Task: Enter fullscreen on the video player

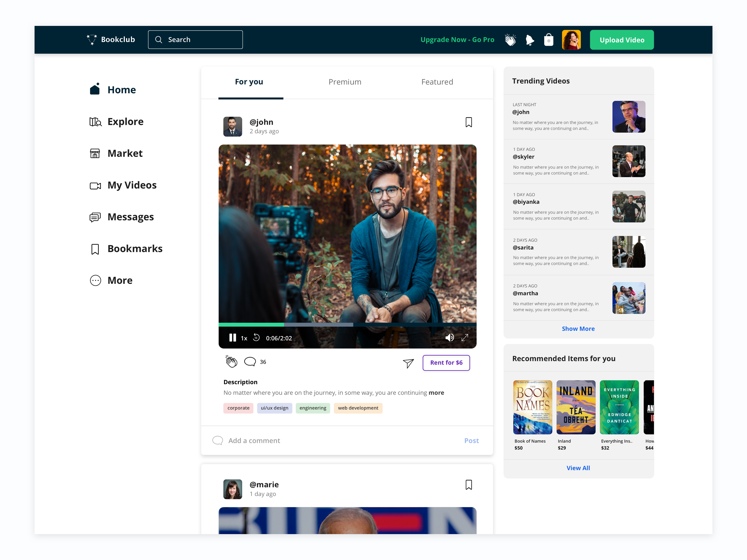Action: coord(465,338)
